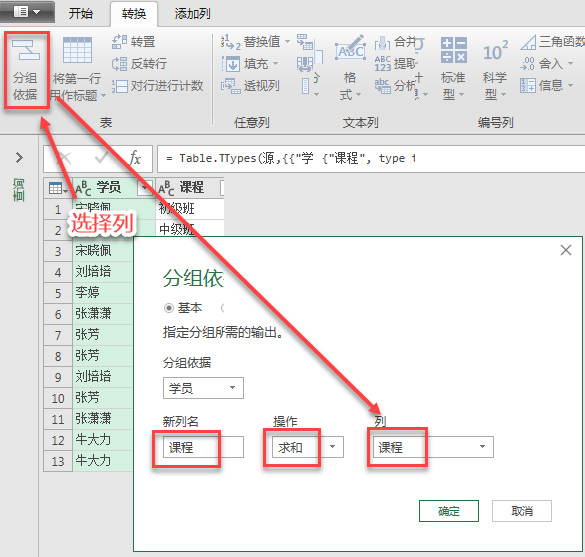The height and width of the screenshot is (557, 585).
Task: Click the Cancel (取消) button
Action: [522, 511]
